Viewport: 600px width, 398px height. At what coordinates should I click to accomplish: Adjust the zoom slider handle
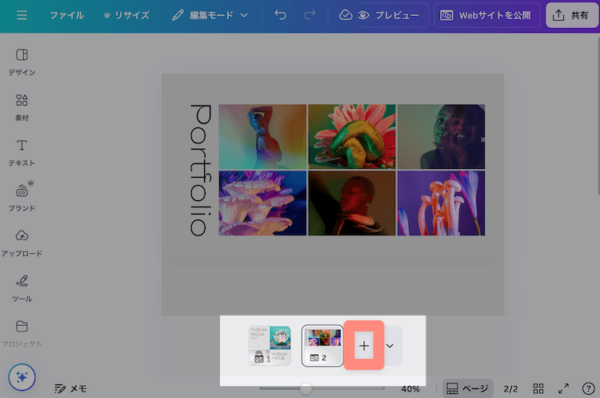[306, 388]
